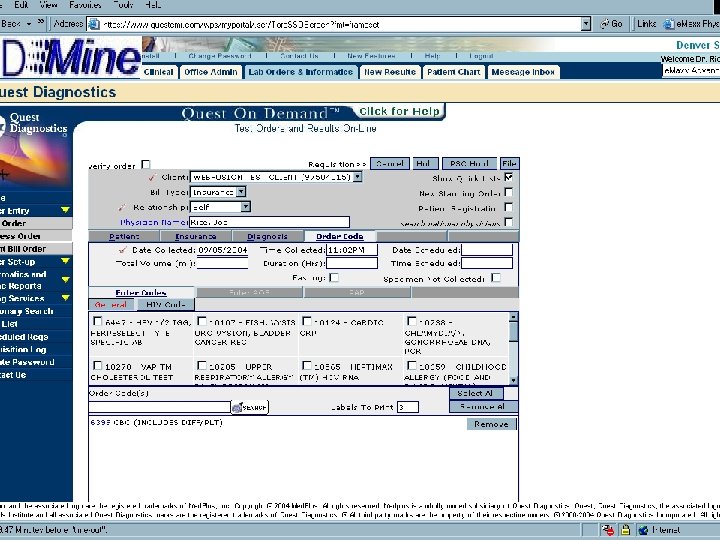The image size is (720, 540).
Task: Switch to the Diagnosis section tab
Action: tap(267, 236)
